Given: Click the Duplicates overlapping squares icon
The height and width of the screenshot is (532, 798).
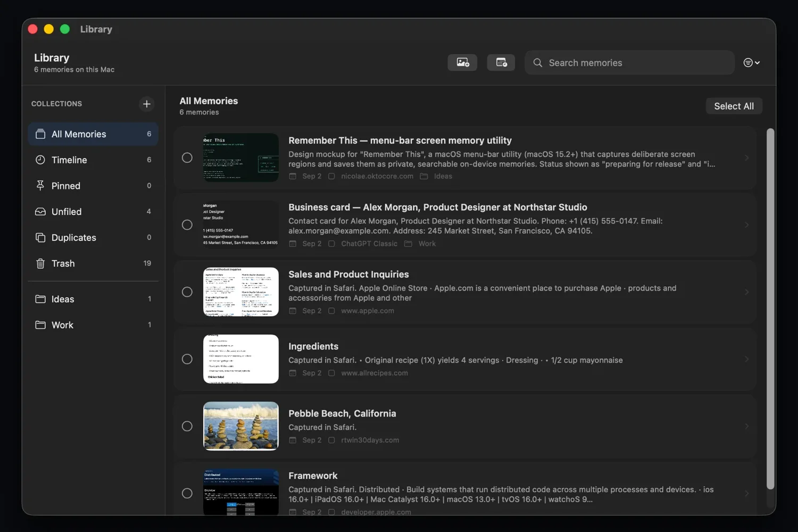Looking at the screenshot, I should tap(40, 237).
